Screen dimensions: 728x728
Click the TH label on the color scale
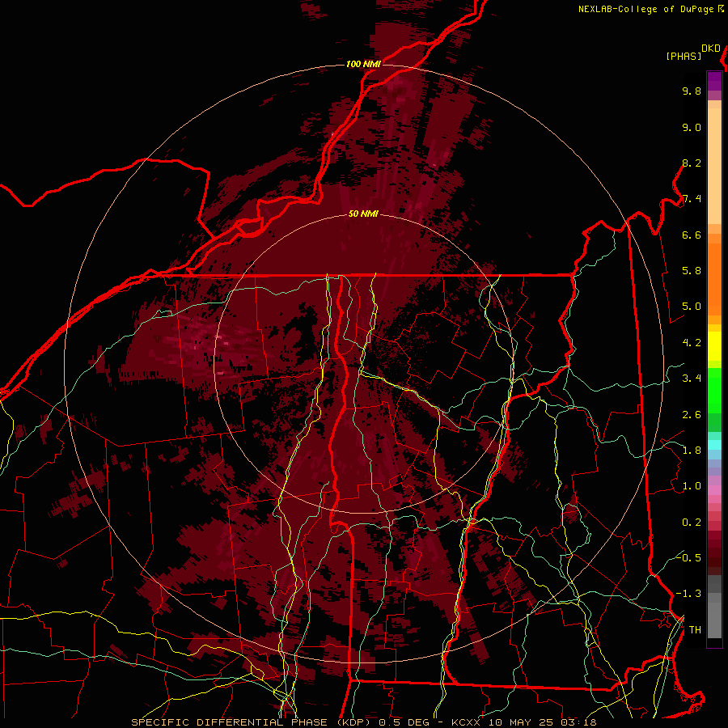(x=695, y=630)
